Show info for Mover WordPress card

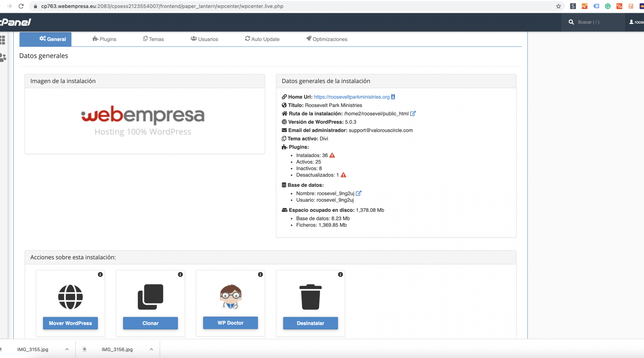click(x=100, y=274)
